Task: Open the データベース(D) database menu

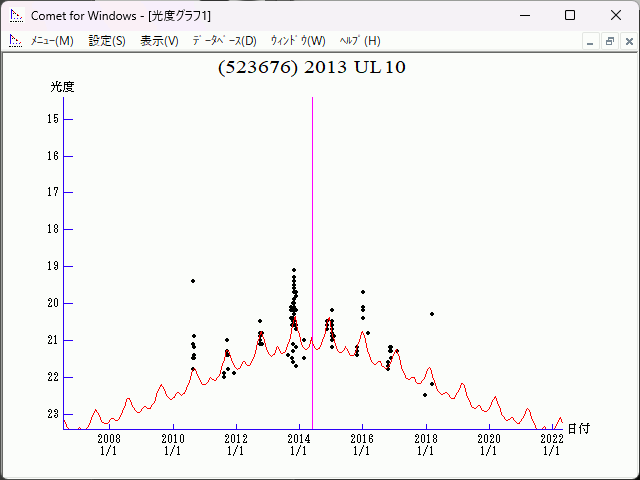Action: (224, 41)
